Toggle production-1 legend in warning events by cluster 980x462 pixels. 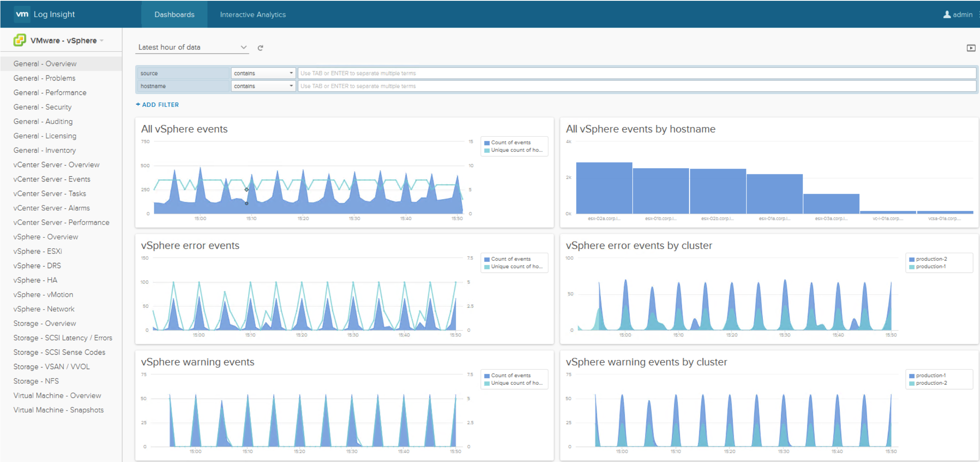(927, 375)
